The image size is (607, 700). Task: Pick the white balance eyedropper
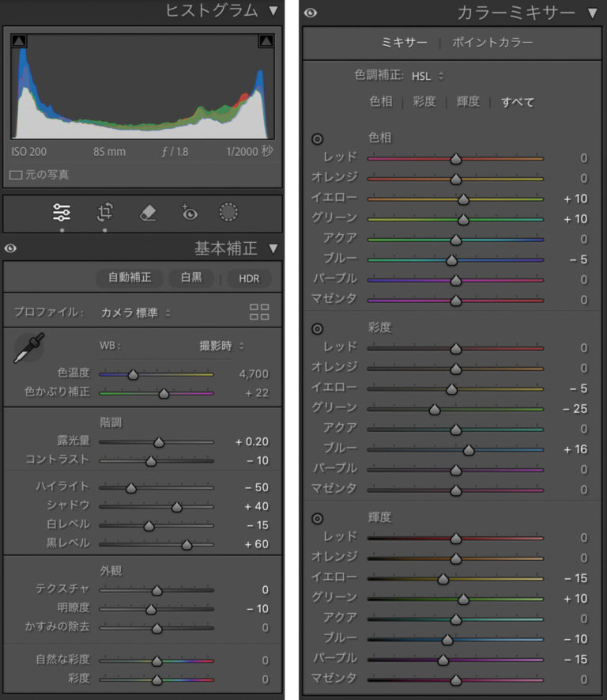(29, 348)
